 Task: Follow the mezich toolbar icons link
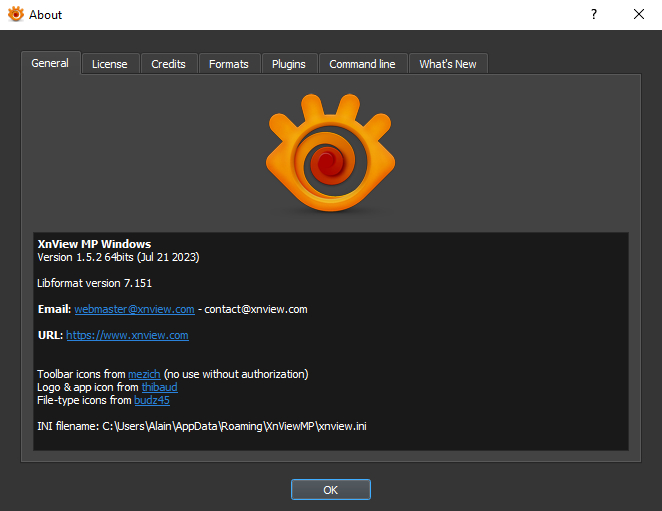144,374
